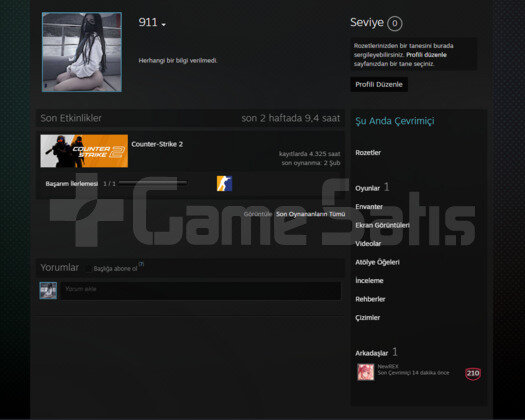Open the Envanter link
The height and width of the screenshot is (420, 525).
point(369,207)
